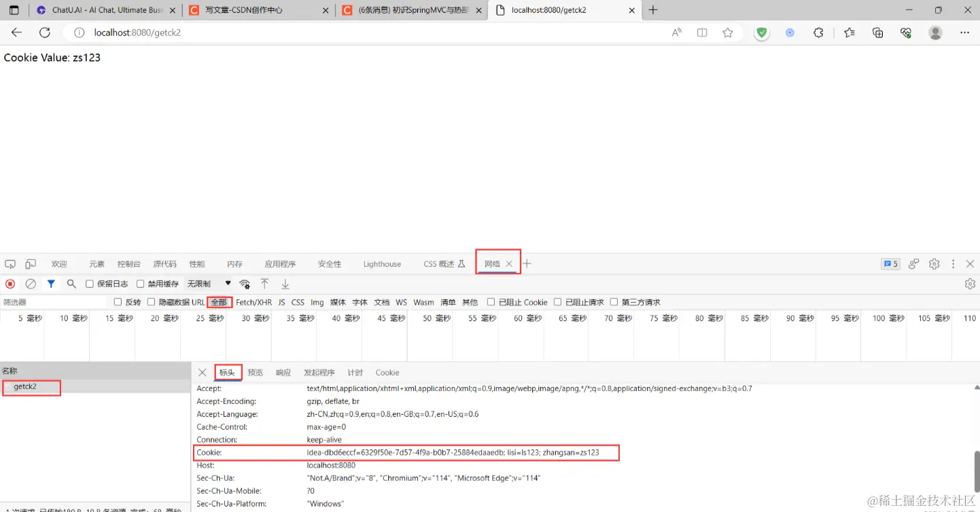Reload the localhost:8080/getck2 page
980x512 pixels.
point(45,33)
